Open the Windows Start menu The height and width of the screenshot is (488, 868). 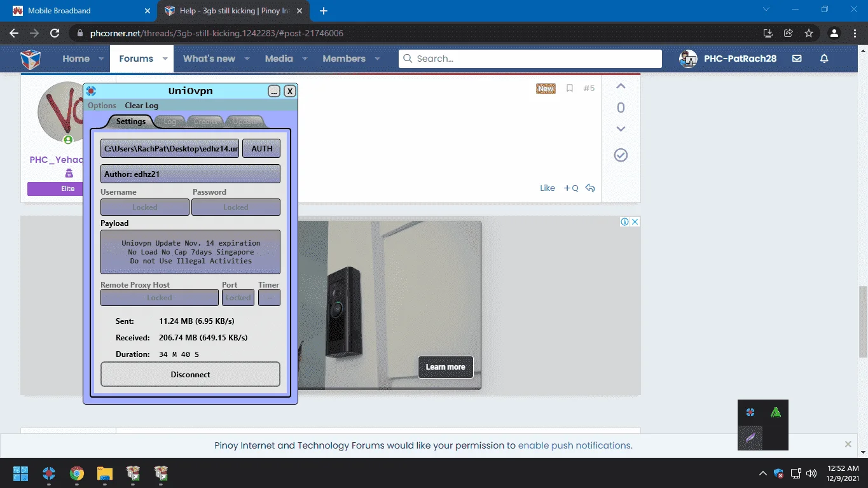(20, 473)
